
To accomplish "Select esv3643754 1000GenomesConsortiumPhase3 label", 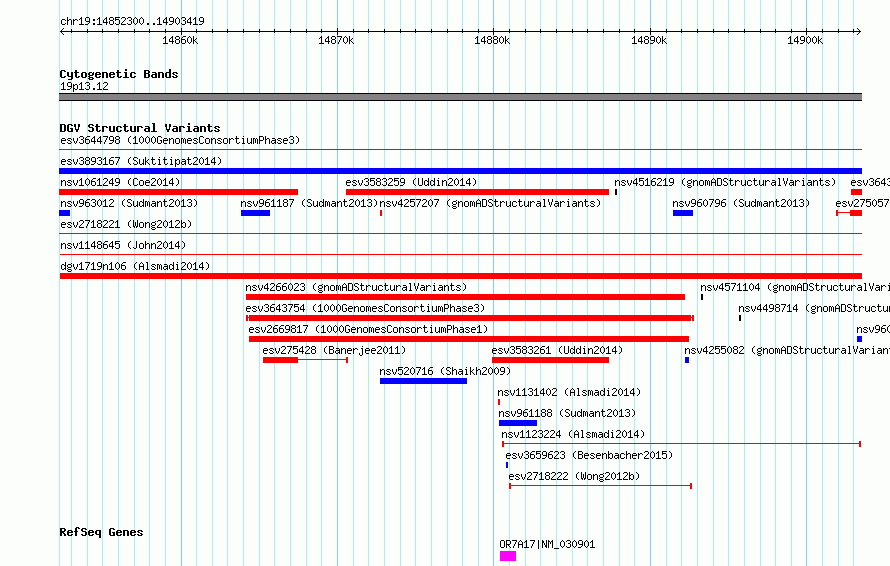I will tap(365, 308).
